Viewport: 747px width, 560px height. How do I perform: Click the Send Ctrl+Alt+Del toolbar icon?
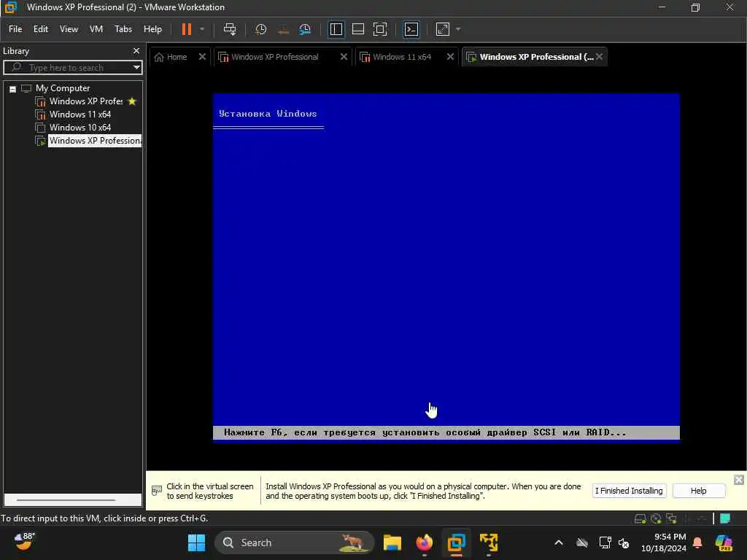click(x=230, y=29)
